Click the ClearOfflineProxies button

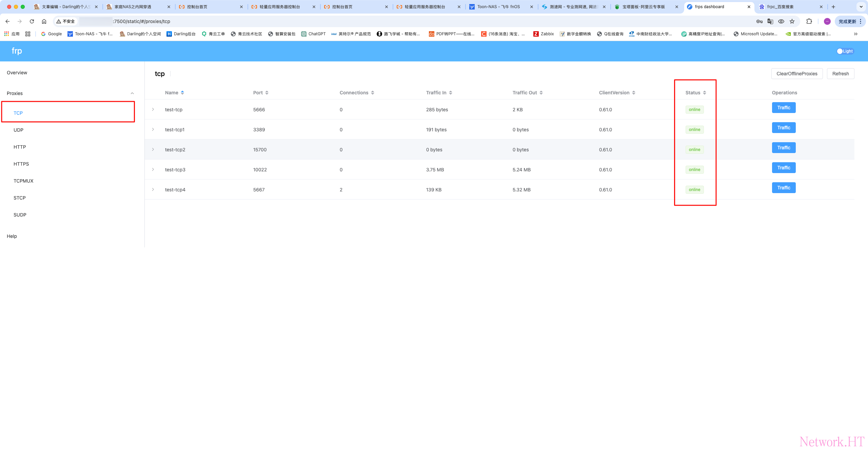(797, 74)
